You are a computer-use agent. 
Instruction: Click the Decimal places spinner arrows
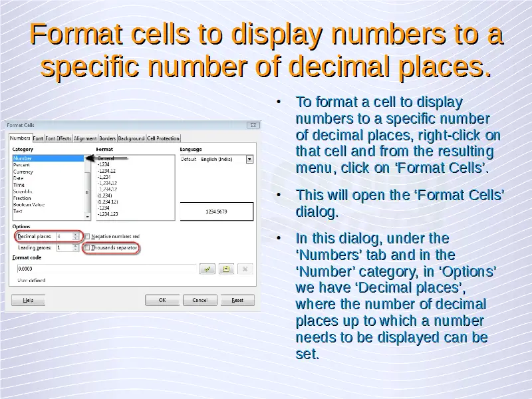[77, 236]
